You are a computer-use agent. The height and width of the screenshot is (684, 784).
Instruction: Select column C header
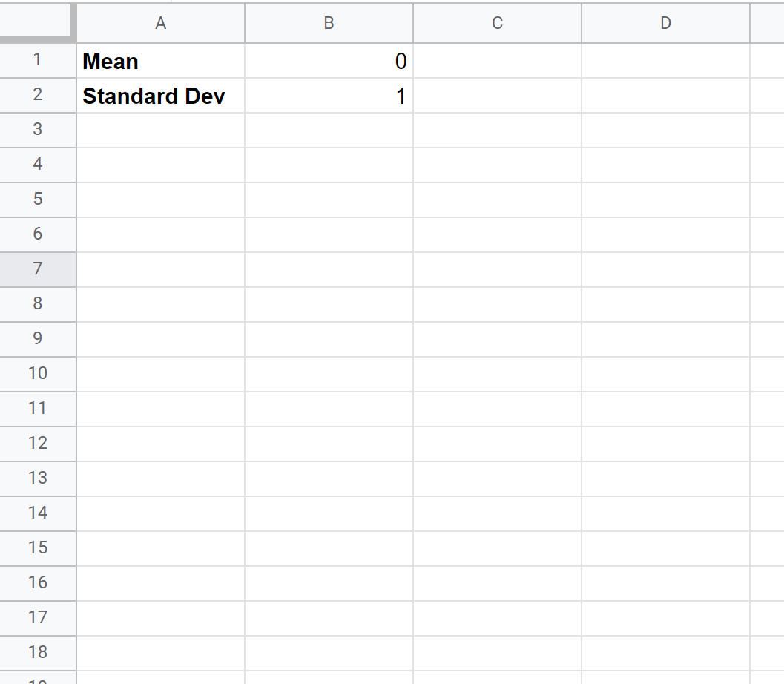coord(497,23)
